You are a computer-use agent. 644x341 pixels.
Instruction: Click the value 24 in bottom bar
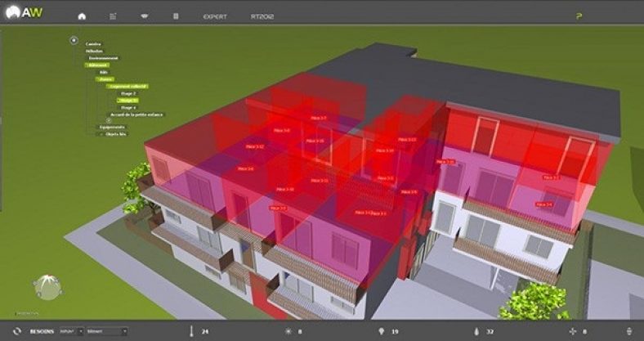click(x=204, y=331)
